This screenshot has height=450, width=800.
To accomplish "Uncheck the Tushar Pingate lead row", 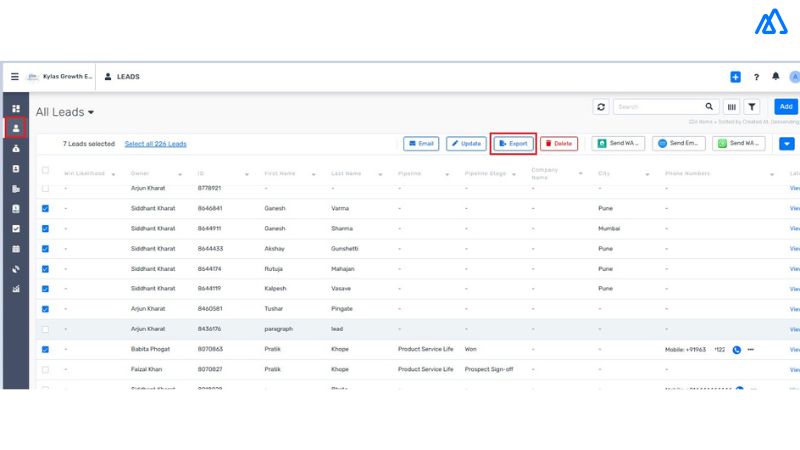I will tap(45, 309).
